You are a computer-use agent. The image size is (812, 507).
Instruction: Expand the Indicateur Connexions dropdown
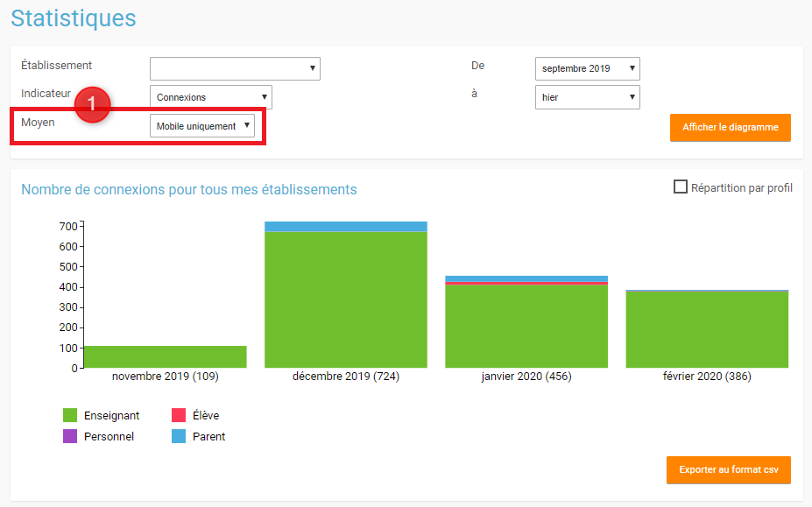tap(210, 97)
